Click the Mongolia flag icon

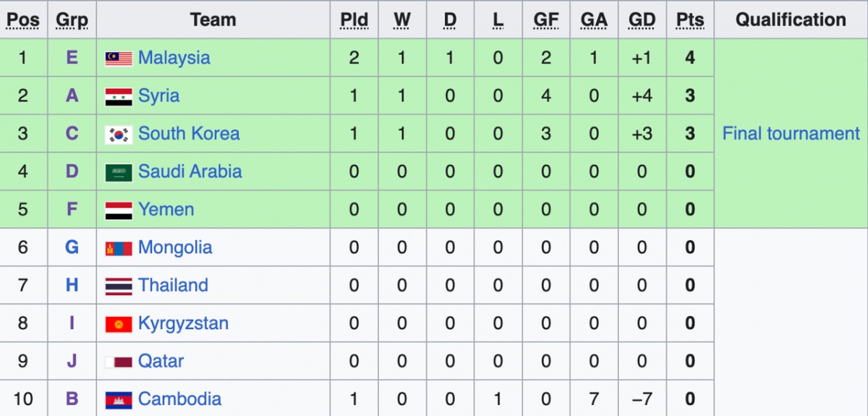coord(119,248)
